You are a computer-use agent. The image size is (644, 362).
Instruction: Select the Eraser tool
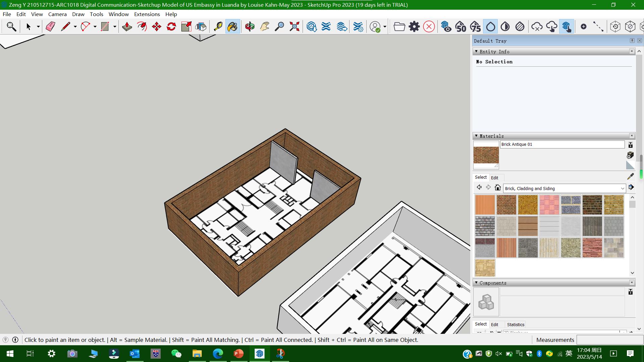(50, 26)
